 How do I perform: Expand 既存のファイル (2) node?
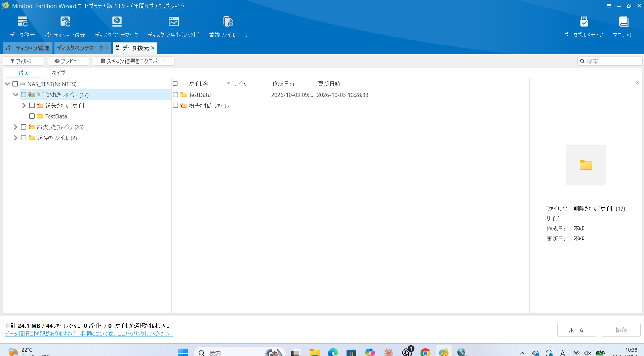[x=15, y=138]
